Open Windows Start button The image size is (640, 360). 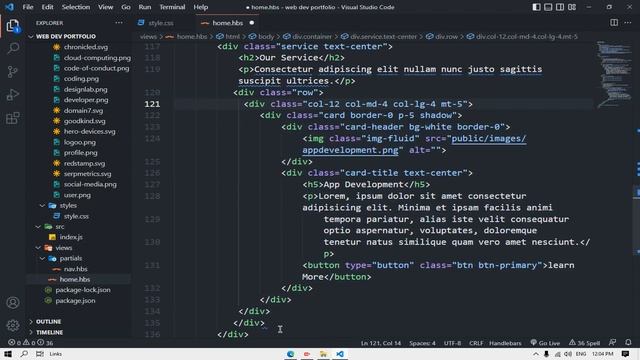[x=8, y=354]
